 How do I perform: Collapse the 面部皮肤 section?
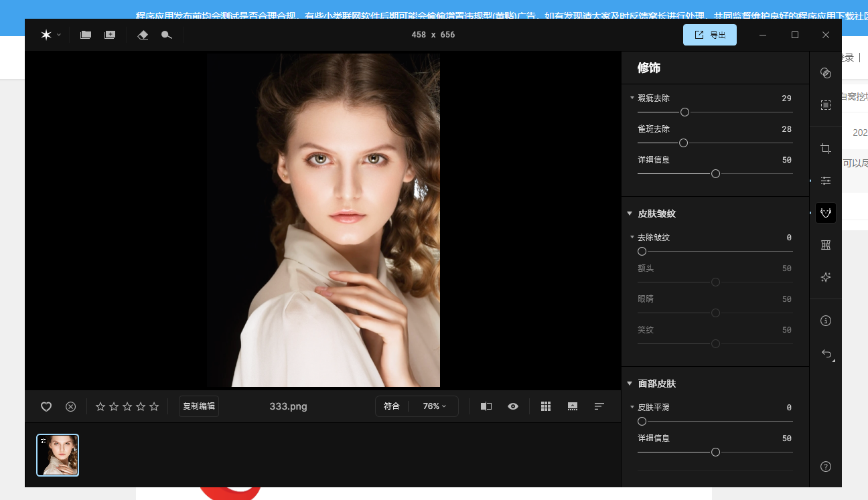pos(630,384)
